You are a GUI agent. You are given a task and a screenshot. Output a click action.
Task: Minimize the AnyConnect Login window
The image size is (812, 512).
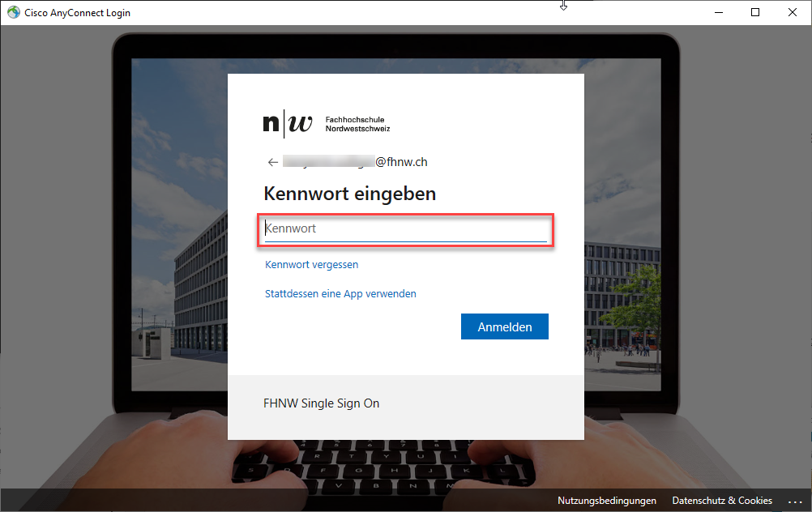tap(718, 12)
